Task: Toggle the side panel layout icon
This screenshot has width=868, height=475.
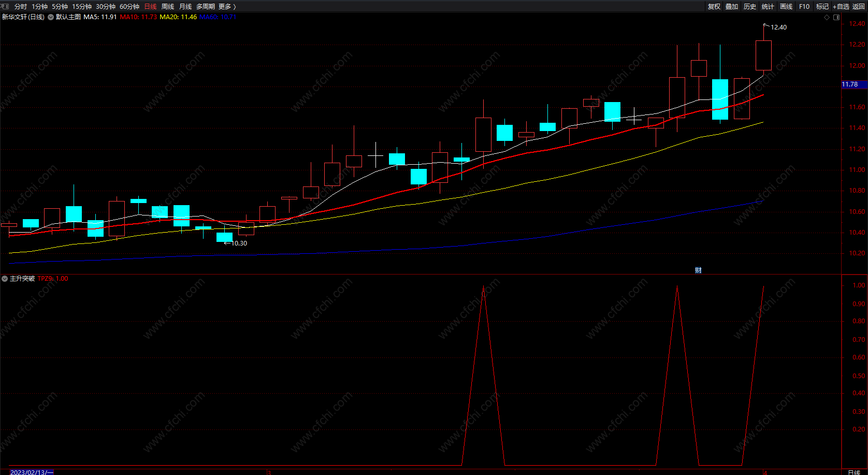Action: click(836, 17)
